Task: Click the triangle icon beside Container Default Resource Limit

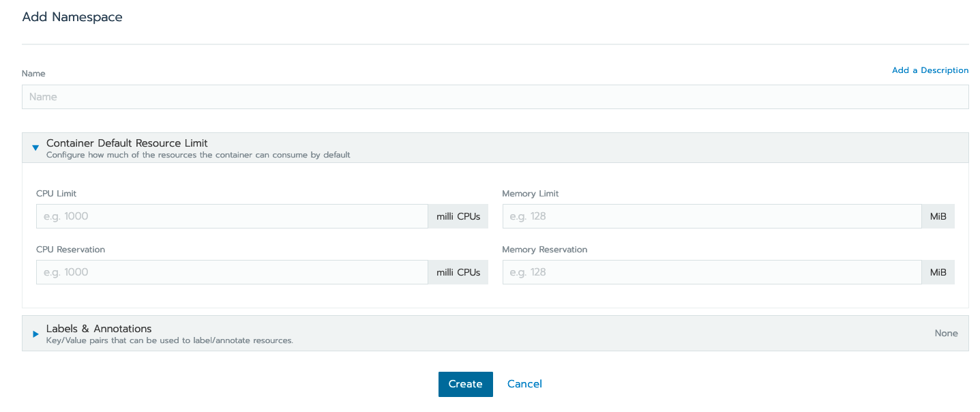Action: [35, 148]
